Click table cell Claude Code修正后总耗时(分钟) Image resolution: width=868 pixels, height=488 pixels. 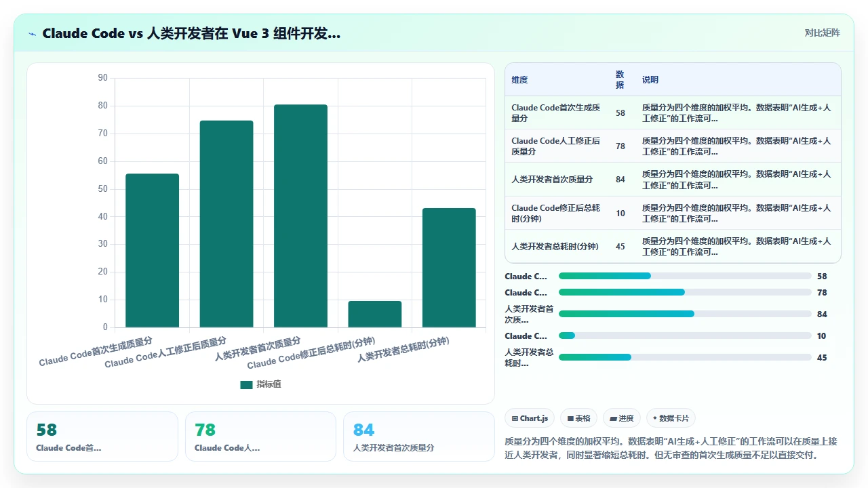tap(556, 213)
